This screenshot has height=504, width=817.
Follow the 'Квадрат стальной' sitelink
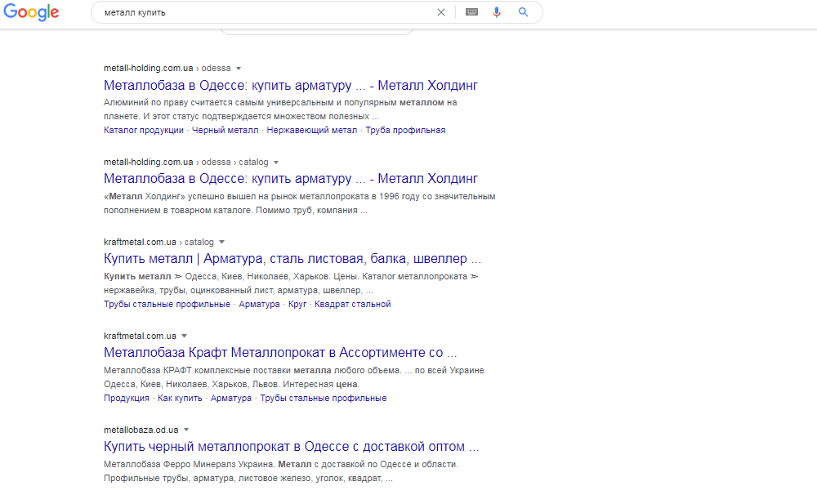353,305
